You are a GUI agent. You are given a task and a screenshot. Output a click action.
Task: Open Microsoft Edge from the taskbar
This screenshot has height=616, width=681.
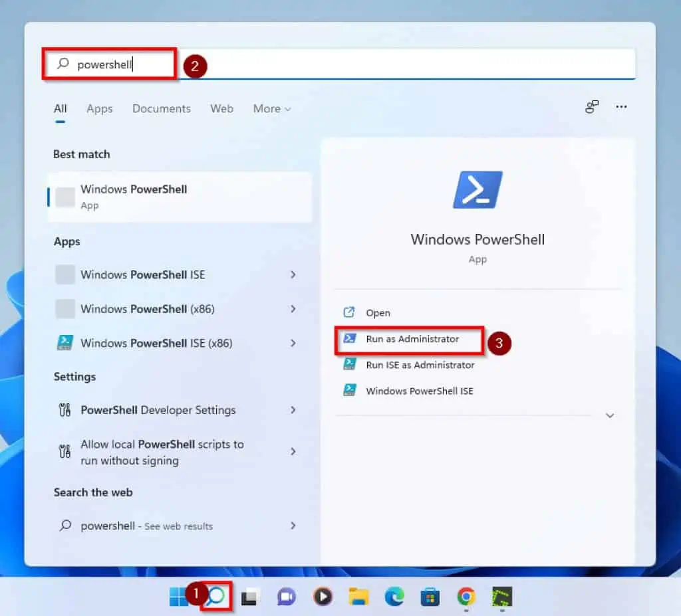tap(394, 597)
